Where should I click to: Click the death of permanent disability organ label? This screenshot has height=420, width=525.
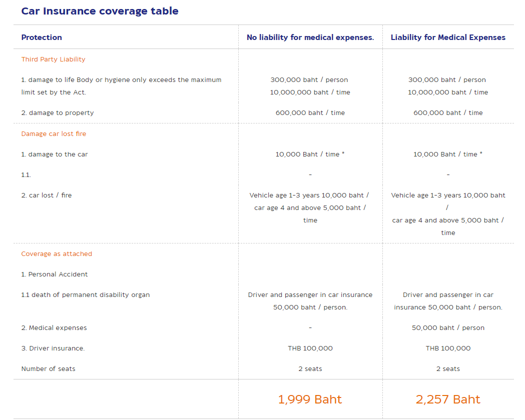[x=86, y=294]
